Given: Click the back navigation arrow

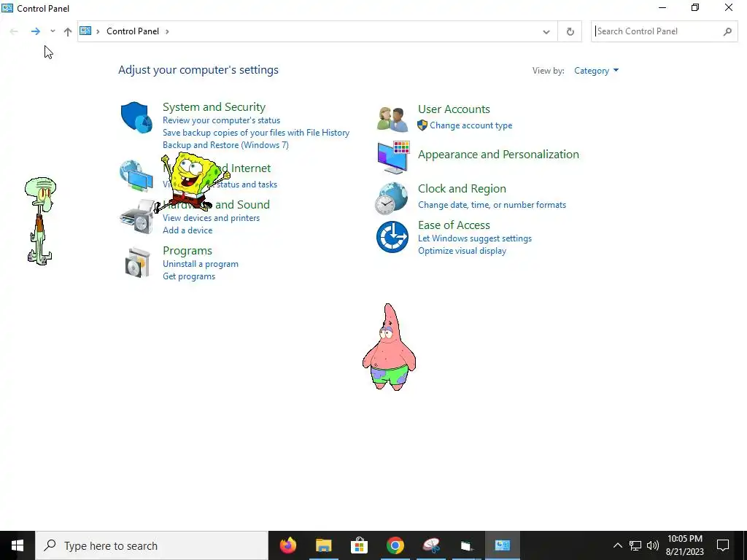Looking at the screenshot, I should tap(14, 31).
